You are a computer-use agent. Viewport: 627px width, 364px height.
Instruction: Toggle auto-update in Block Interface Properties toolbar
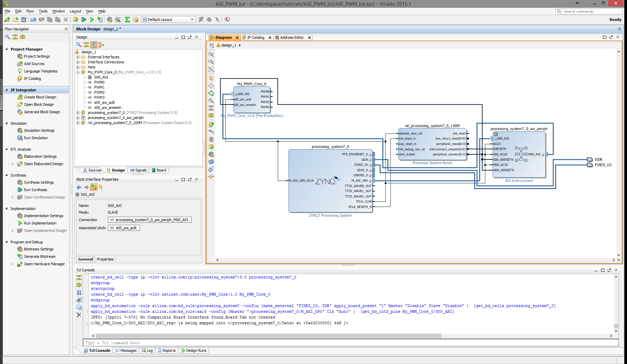[94, 187]
